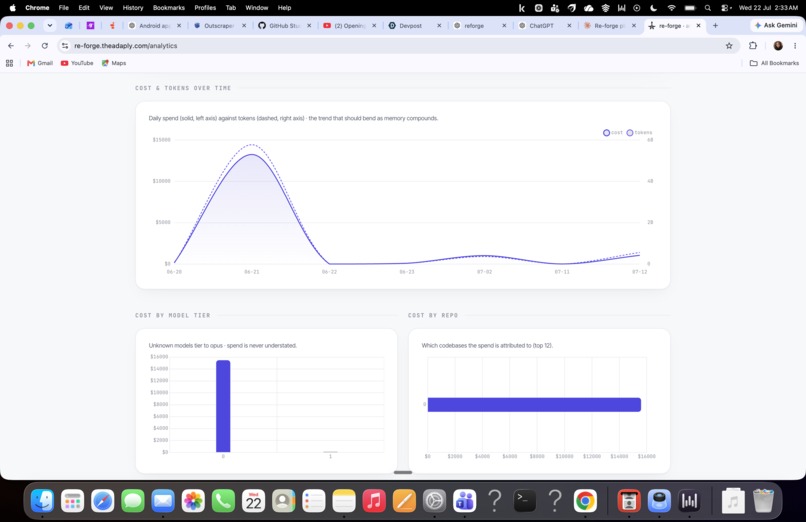Open a new tab with plus button
The height and width of the screenshot is (522, 806).
point(715,25)
